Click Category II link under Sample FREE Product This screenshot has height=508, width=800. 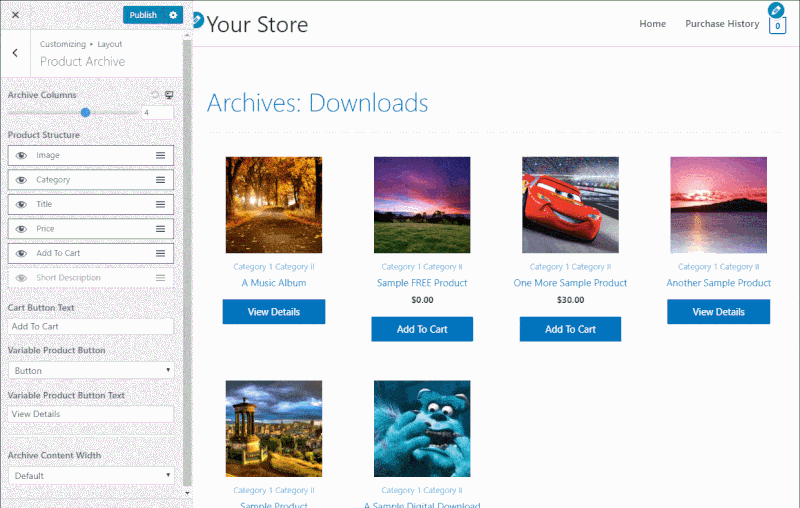pos(443,267)
